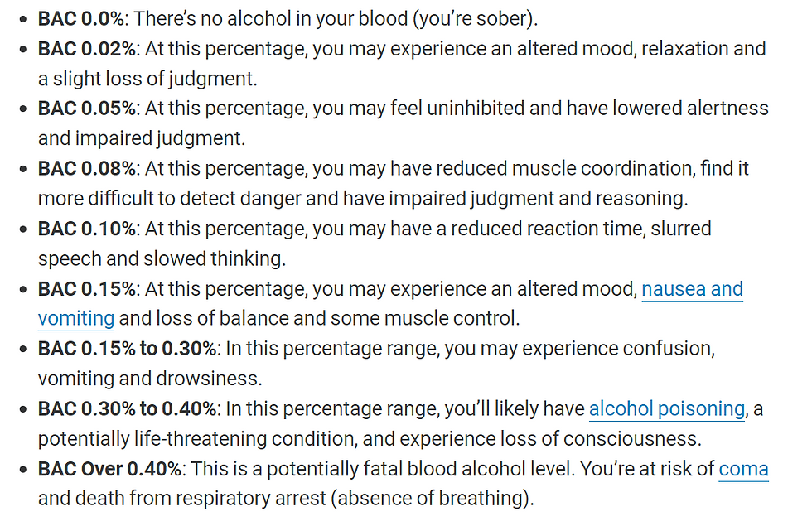
Task: Click the bold 'BAC 0.02%' label
Action: [86, 49]
